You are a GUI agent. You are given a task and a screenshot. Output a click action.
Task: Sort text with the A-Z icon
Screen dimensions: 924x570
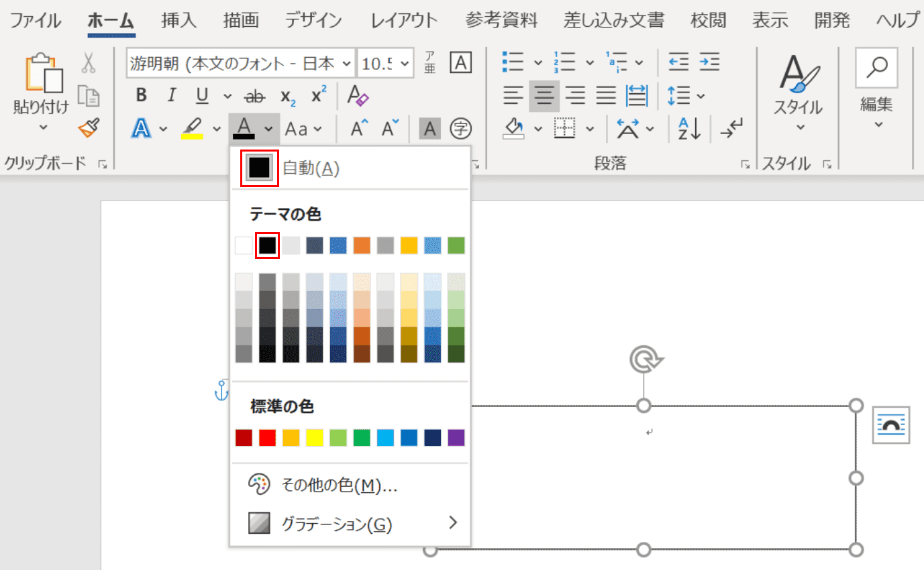690,128
